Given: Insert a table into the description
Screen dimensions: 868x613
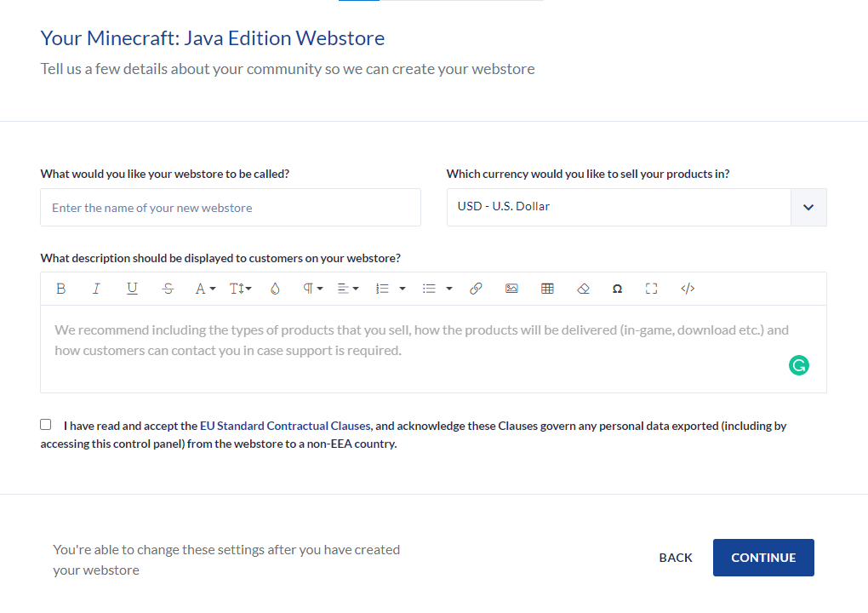Looking at the screenshot, I should 547,289.
